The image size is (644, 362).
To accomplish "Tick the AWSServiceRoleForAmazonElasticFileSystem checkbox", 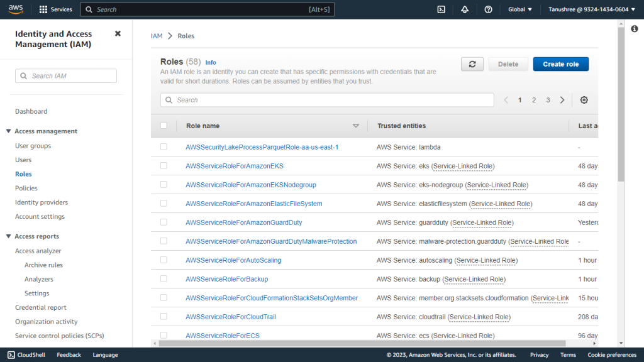I will point(164,203).
